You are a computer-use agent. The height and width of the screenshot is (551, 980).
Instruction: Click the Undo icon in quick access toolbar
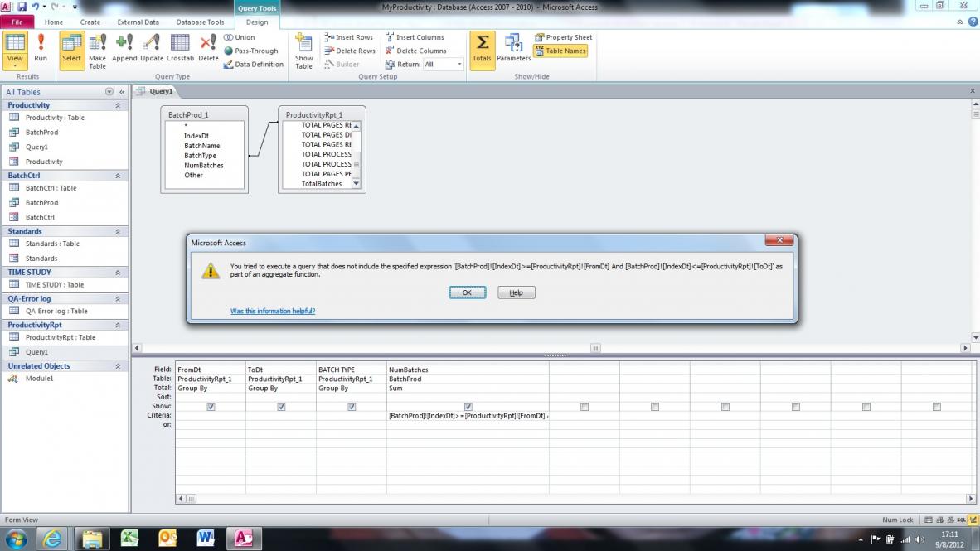click(35, 7)
